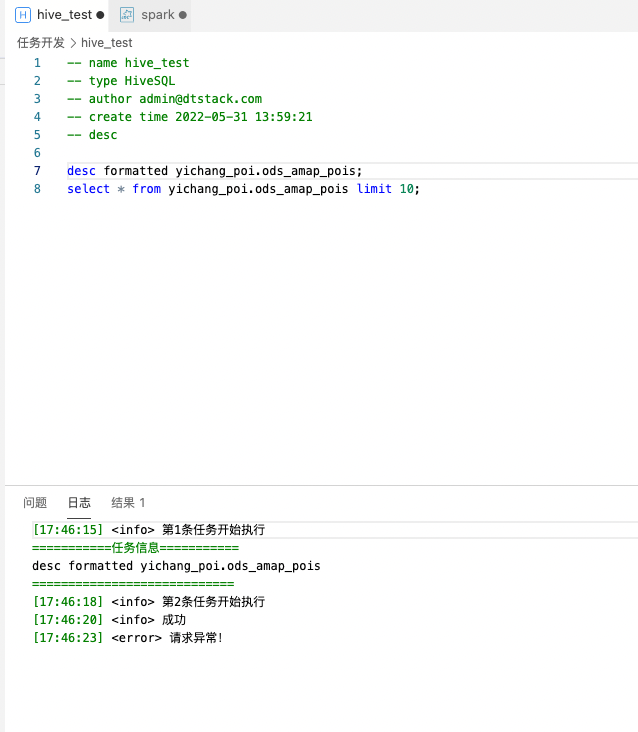Click the 'select' keyword on line 8
Image resolution: width=638 pixels, height=732 pixels.
click(88, 189)
